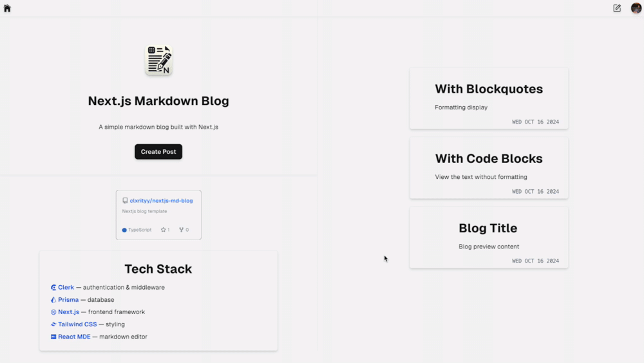
Task: Open the new post edit icon
Action: coord(617,8)
